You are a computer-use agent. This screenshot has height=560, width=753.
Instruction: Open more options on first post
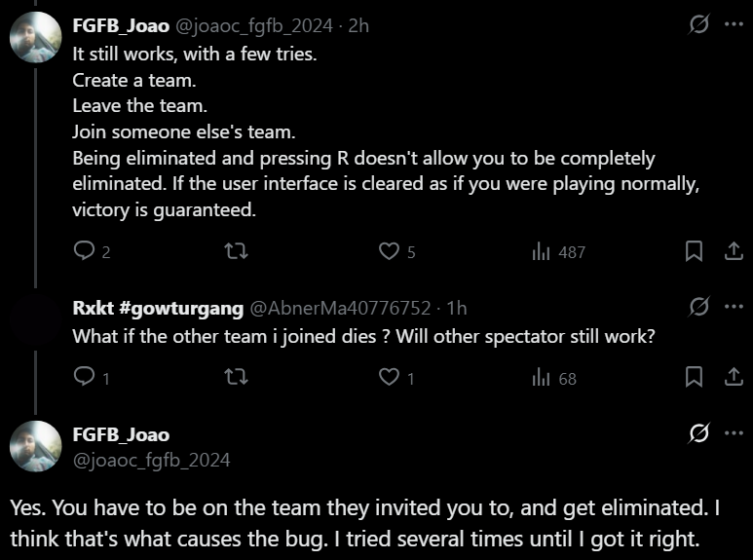coord(733,26)
